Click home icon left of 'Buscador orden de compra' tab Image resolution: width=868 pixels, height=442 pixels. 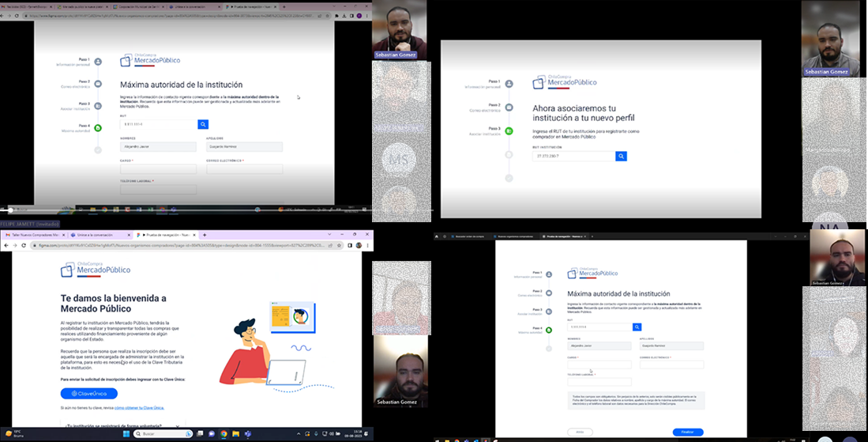[x=437, y=236]
